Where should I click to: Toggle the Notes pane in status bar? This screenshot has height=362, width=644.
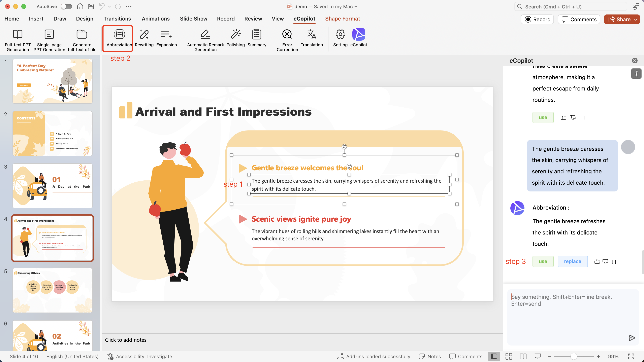(x=430, y=356)
